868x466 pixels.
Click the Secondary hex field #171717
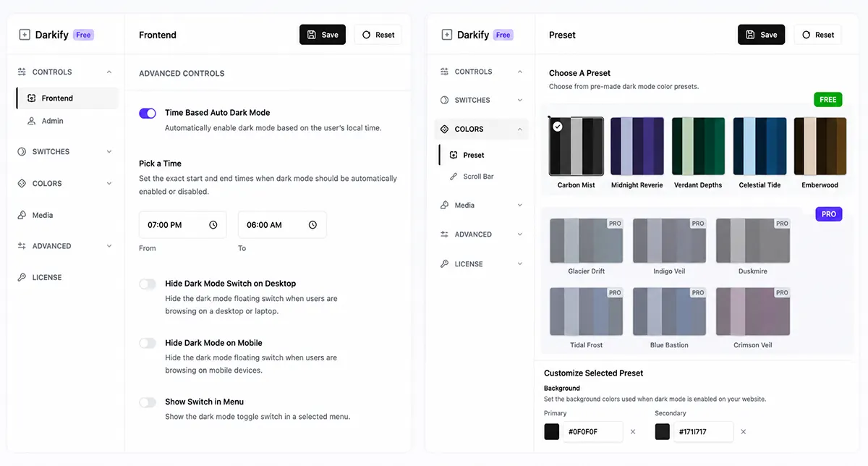click(703, 432)
